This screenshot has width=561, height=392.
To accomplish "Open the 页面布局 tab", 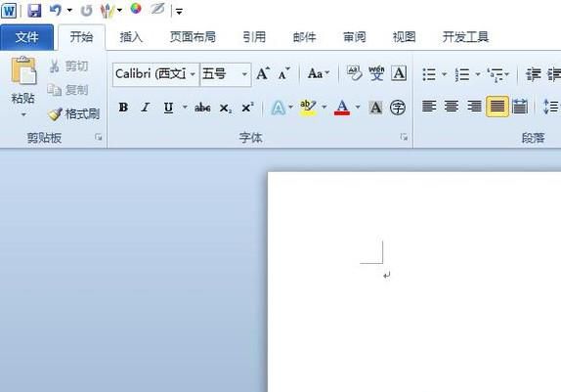I will pyautogui.click(x=193, y=37).
